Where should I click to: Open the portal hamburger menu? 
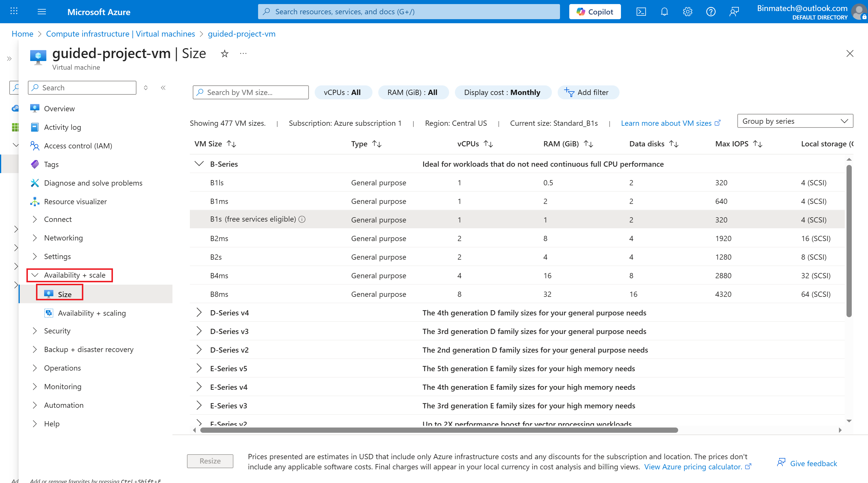(42, 12)
